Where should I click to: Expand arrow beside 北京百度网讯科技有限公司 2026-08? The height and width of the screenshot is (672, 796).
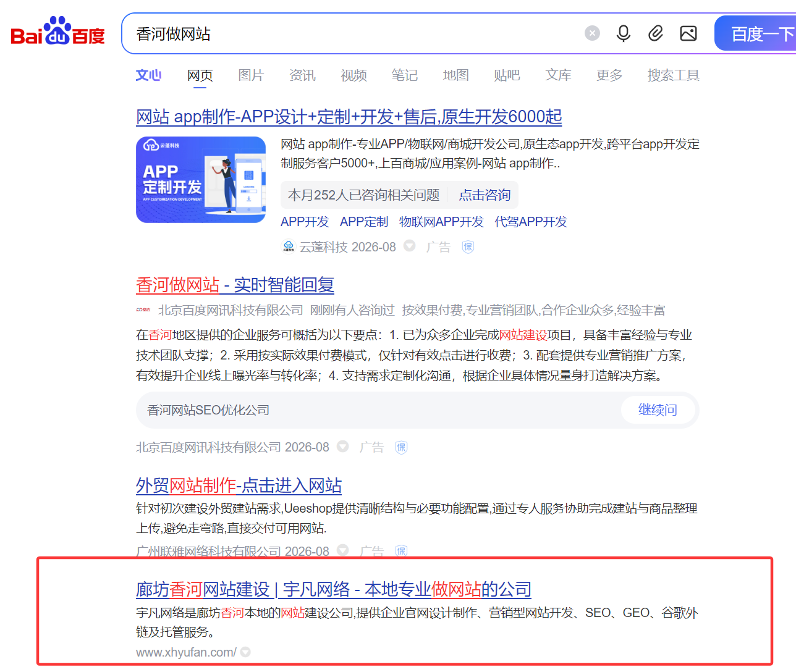click(343, 446)
